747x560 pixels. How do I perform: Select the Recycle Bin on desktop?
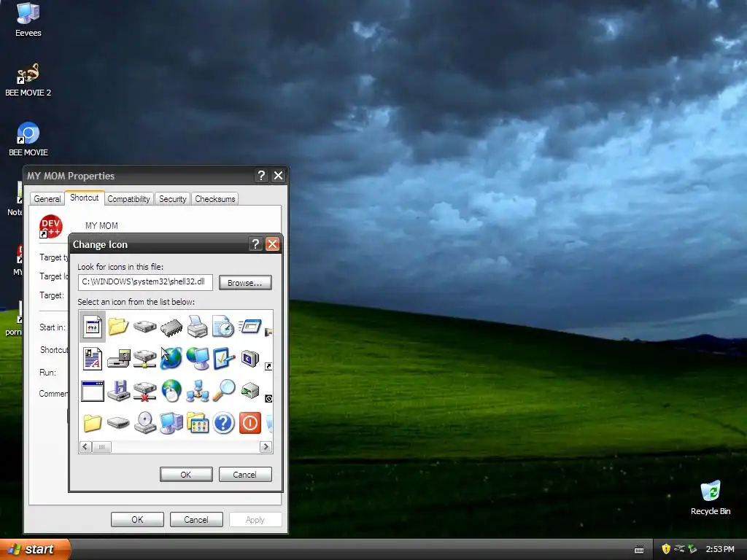click(x=711, y=497)
